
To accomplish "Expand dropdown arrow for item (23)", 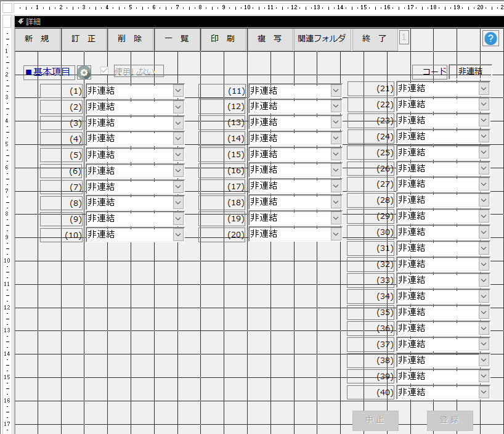I will pyautogui.click(x=484, y=120).
